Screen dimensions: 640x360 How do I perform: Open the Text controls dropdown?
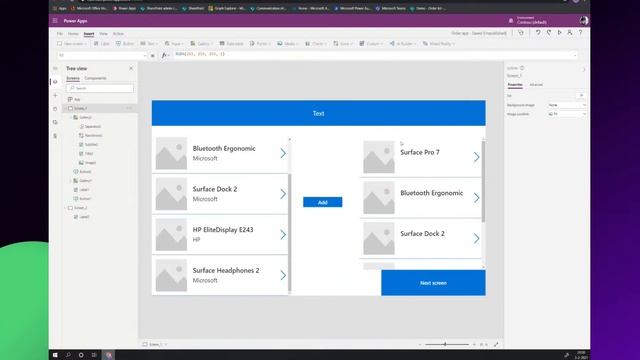coord(149,44)
